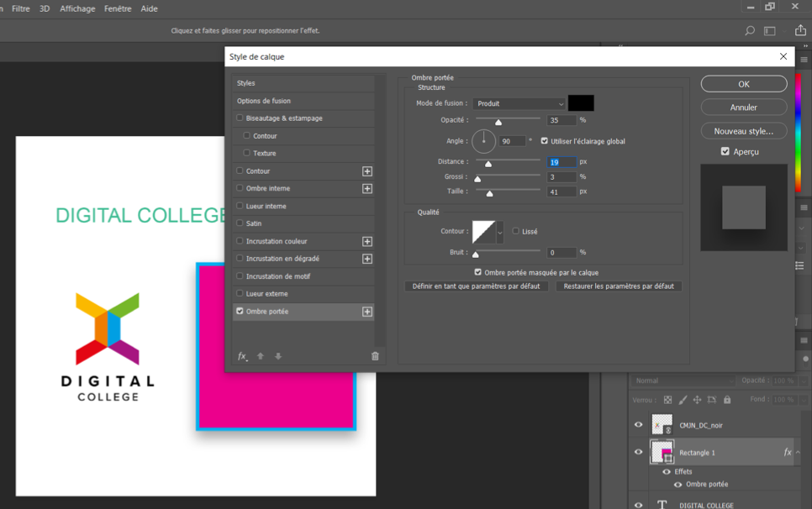This screenshot has height=509, width=812.
Task: Hide the Rectangle 1 layer
Action: [x=639, y=452]
